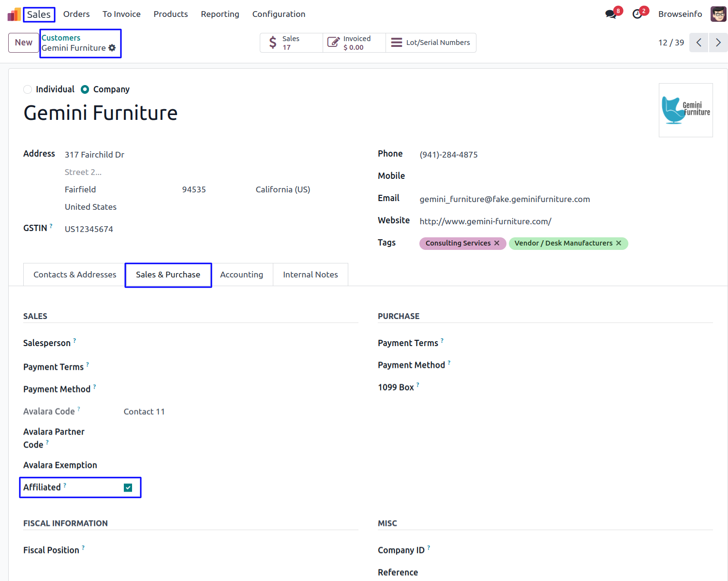Click the gear icon beside Gemini Furniture
Image resolution: width=728 pixels, height=581 pixels.
[112, 48]
